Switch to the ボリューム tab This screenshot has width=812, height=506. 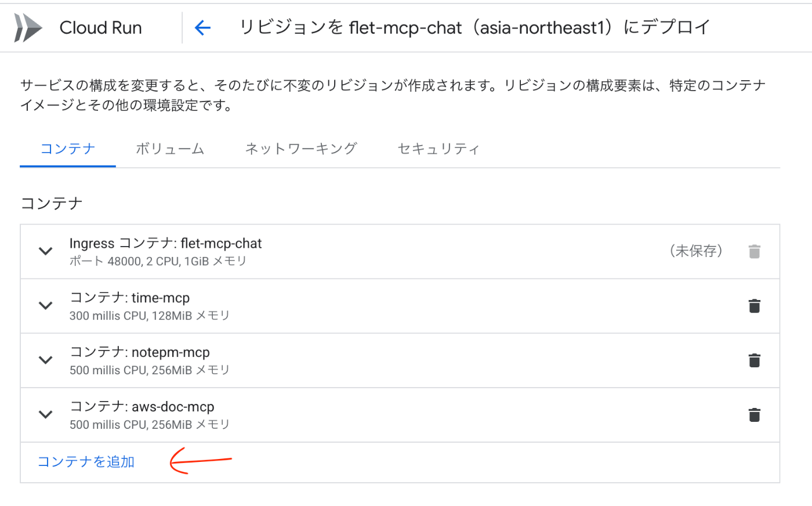pos(170,149)
